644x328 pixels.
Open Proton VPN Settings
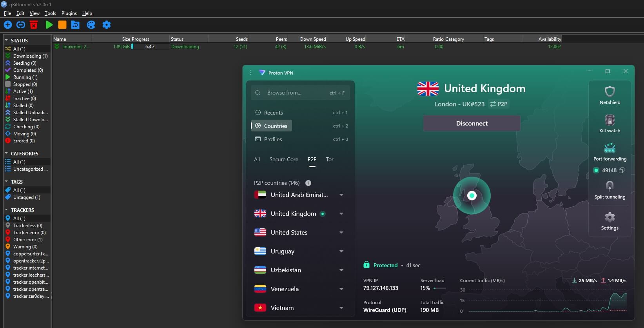pyautogui.click(x=610, y=221)
